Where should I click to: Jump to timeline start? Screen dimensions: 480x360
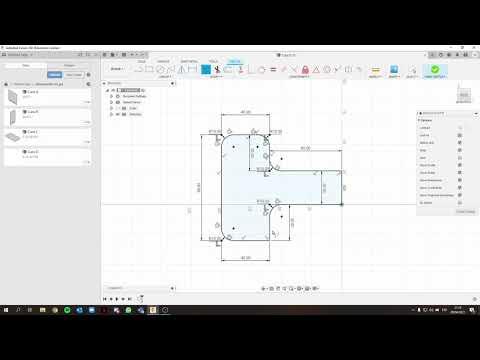pyautogui.click(x=105, y=299)
